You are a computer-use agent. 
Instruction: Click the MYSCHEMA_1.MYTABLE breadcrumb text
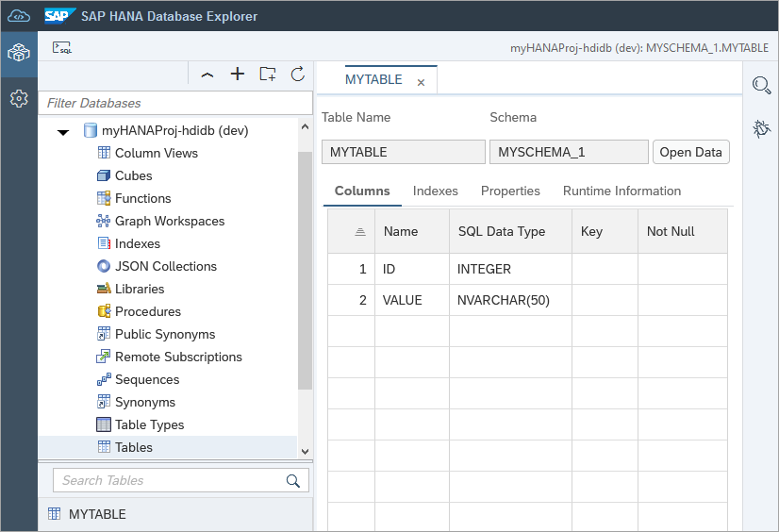tap(707, 48)
